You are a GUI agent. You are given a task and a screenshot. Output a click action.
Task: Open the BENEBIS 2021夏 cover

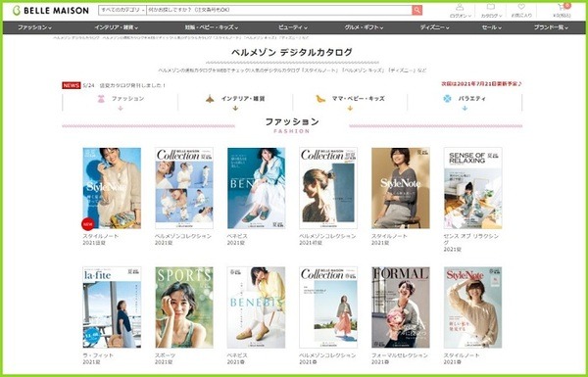[256, 188]
